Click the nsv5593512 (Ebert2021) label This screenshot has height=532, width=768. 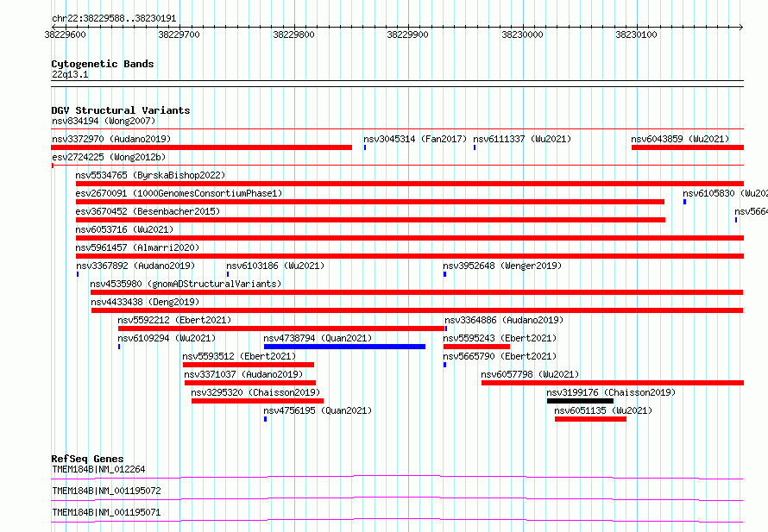pos(240,356)
